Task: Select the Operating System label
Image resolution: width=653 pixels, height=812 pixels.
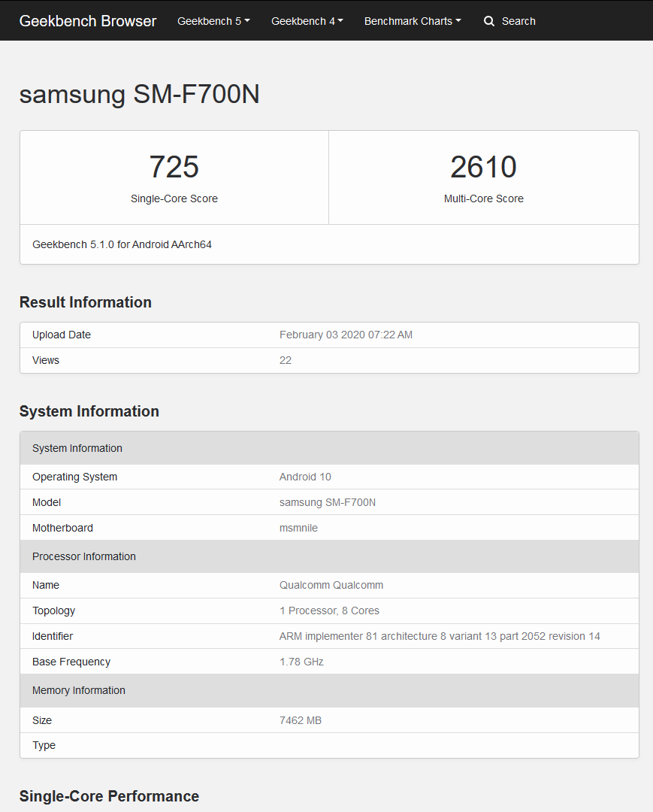Action: point(74,477)
